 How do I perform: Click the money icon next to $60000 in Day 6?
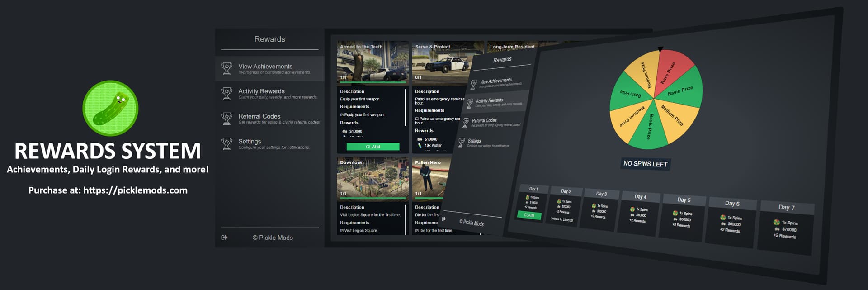coord(723,224)
